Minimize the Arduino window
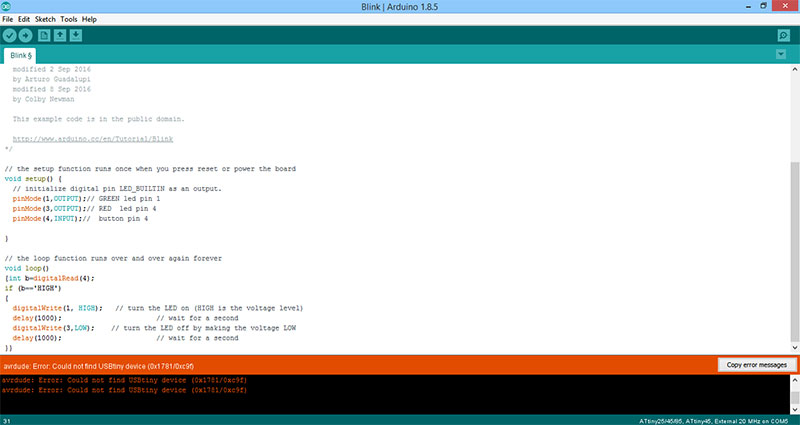 748,6
